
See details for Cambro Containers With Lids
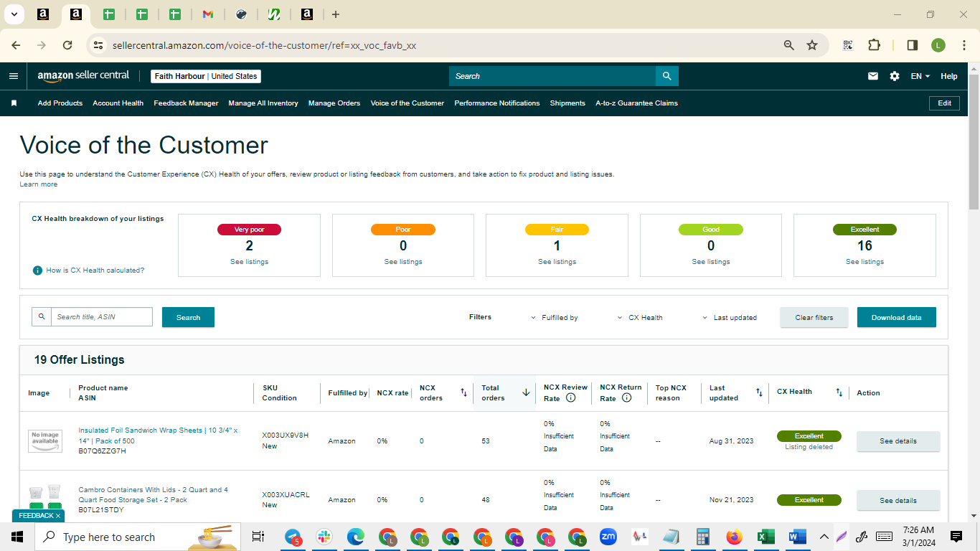898,500
